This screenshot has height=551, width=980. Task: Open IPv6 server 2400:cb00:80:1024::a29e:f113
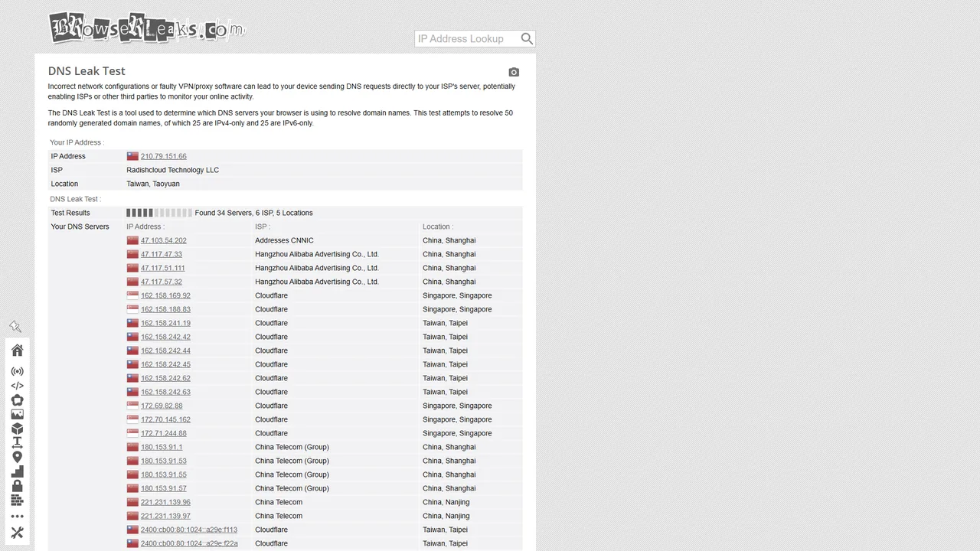[189, 530]
